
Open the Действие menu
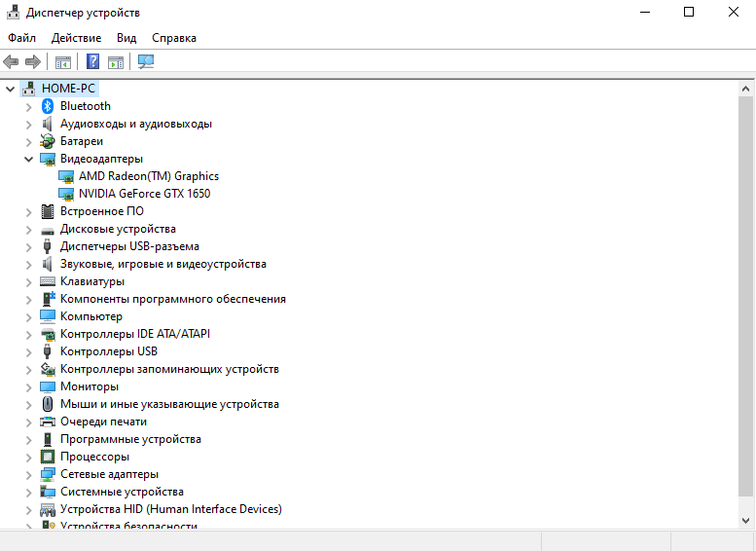[x=76, y=38]
